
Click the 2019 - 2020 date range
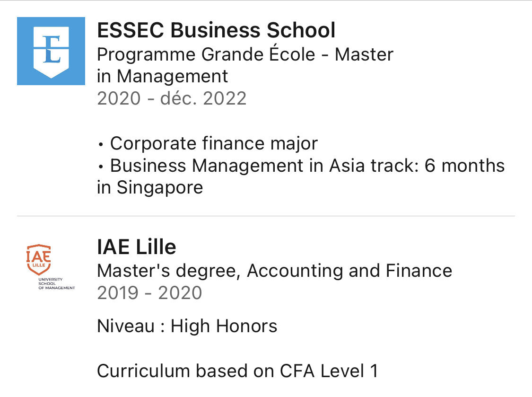coord(149,293)
